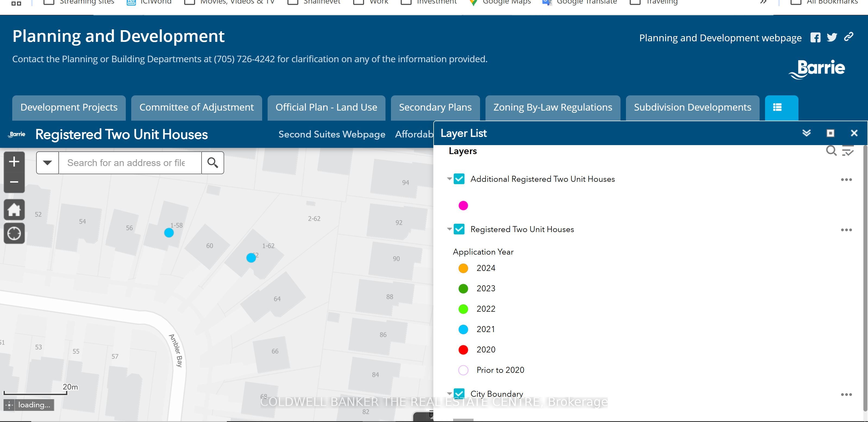Open Traveling bookmarks folder
The width and height of the screenshot is (868, 422).
654,2
